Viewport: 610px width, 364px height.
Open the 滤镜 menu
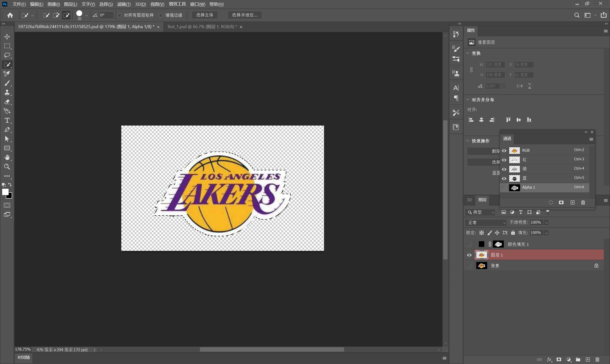point(124,4)
